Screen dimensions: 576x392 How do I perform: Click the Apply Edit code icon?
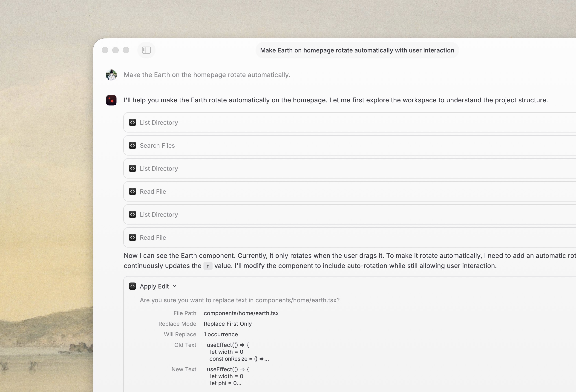click(132, 286)
